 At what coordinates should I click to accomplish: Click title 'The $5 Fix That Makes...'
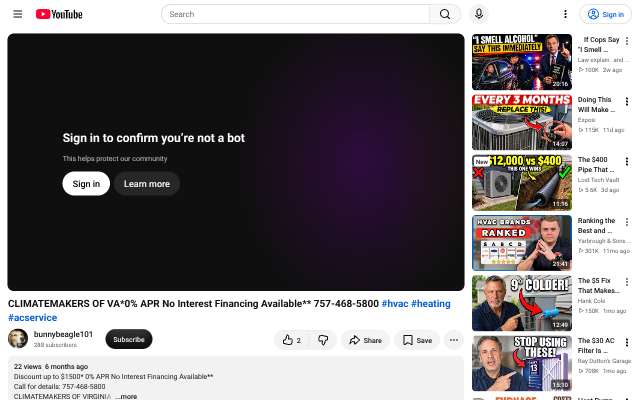coord(598,285)
